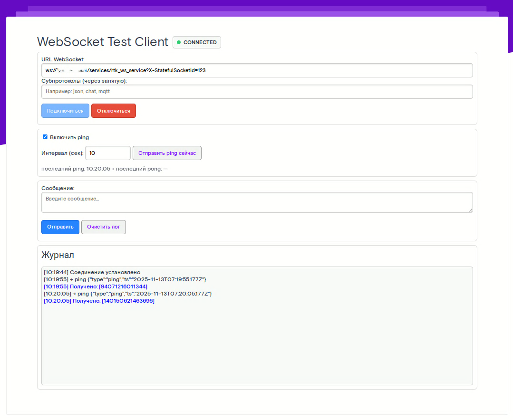Click the Интервал seconds input
Image resolution: width=513 pixels, height=420 pixels.
[107, 153]
